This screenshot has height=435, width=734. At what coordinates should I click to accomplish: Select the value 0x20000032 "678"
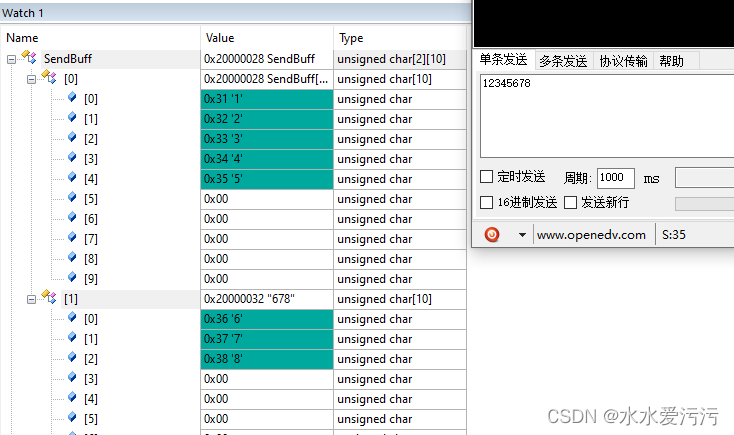click(267, 299)
